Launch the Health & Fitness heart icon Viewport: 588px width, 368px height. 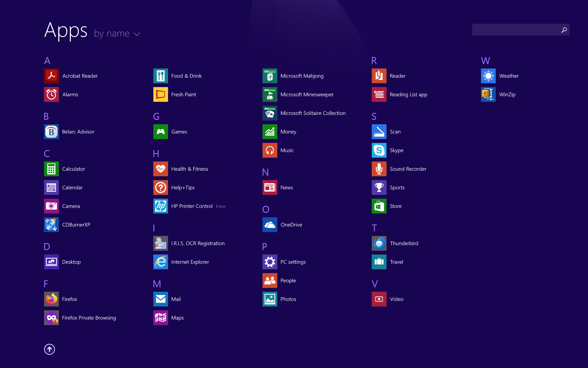pyautogui.click(x=161, y=169)
